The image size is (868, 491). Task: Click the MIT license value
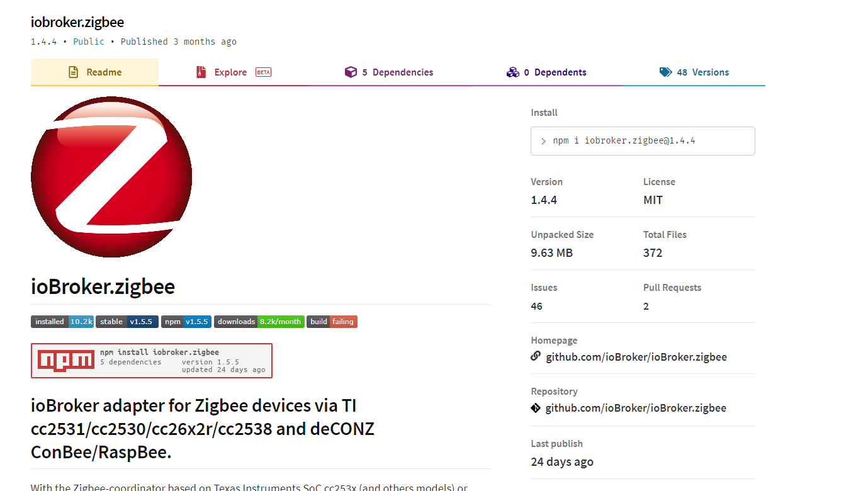(x=653, y=200)
